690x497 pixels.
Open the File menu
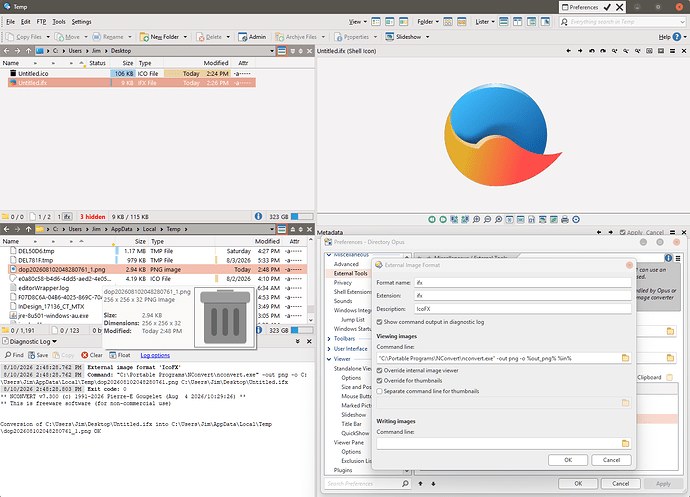point(11,22)
